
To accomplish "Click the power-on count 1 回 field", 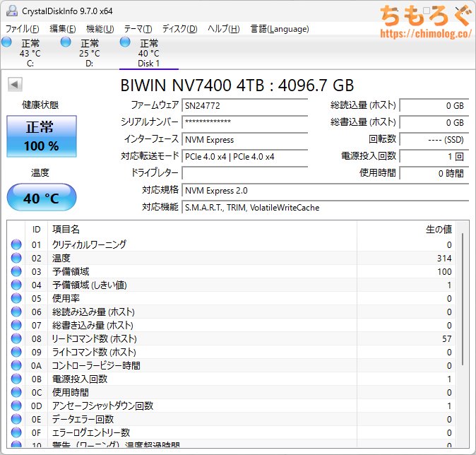I will click(434, 157).
